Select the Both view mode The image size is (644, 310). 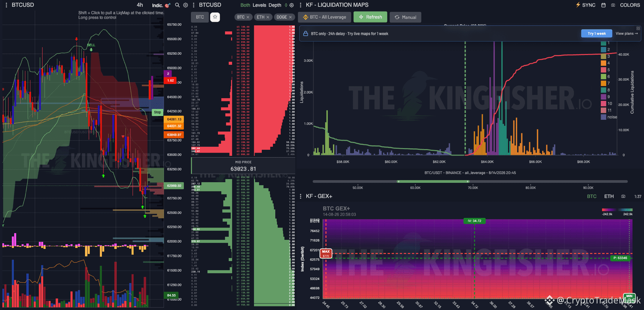pos(245,5)
